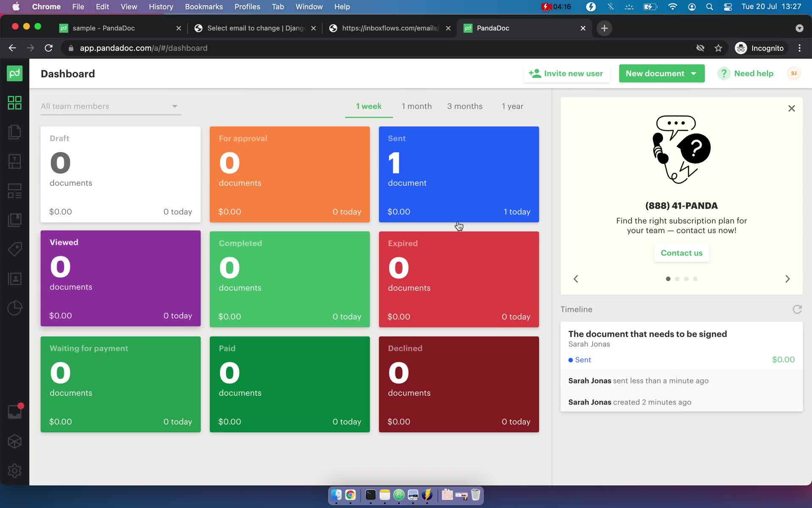Select the Settings gear icon

[x=15, y=471]
